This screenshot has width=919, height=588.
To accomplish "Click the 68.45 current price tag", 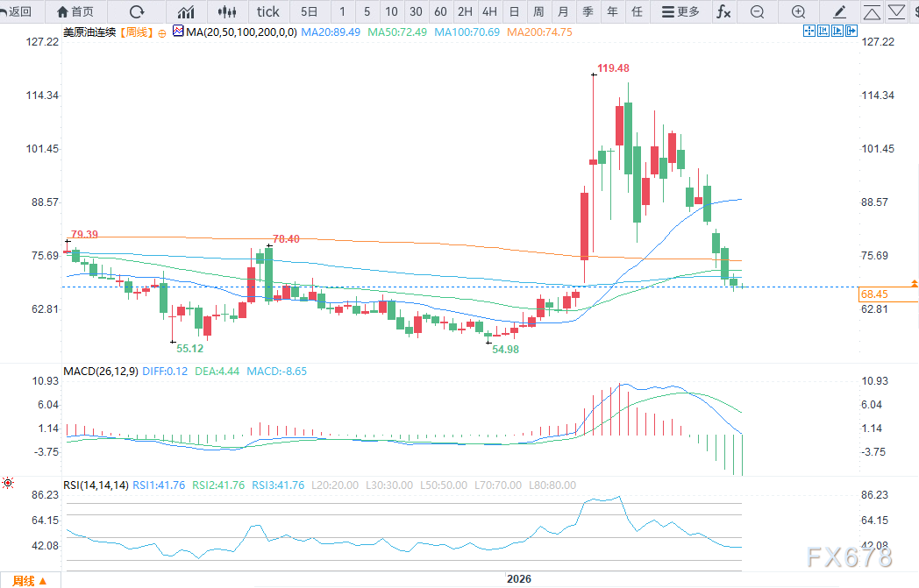I will pyautogui.click(x=887, y=294).
